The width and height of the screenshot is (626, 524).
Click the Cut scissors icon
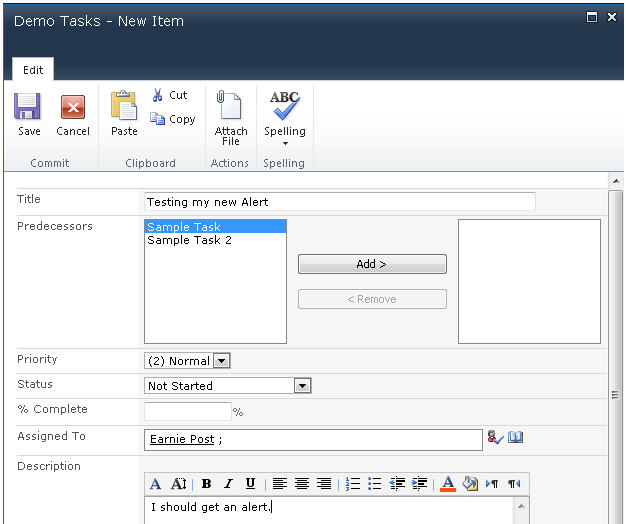click(x=158, y=95)
